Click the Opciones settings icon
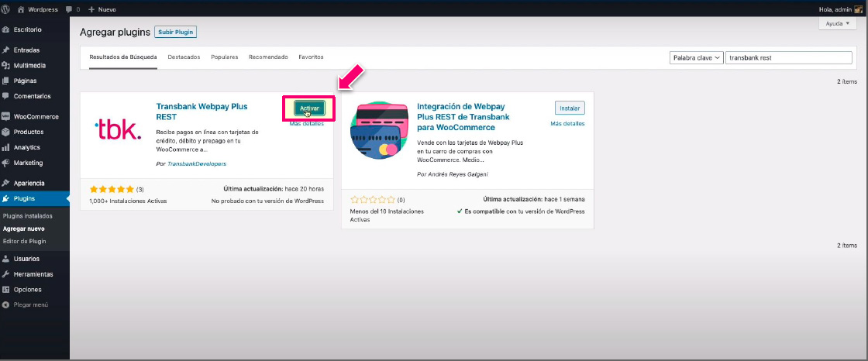868x361 pixels. 5,290
